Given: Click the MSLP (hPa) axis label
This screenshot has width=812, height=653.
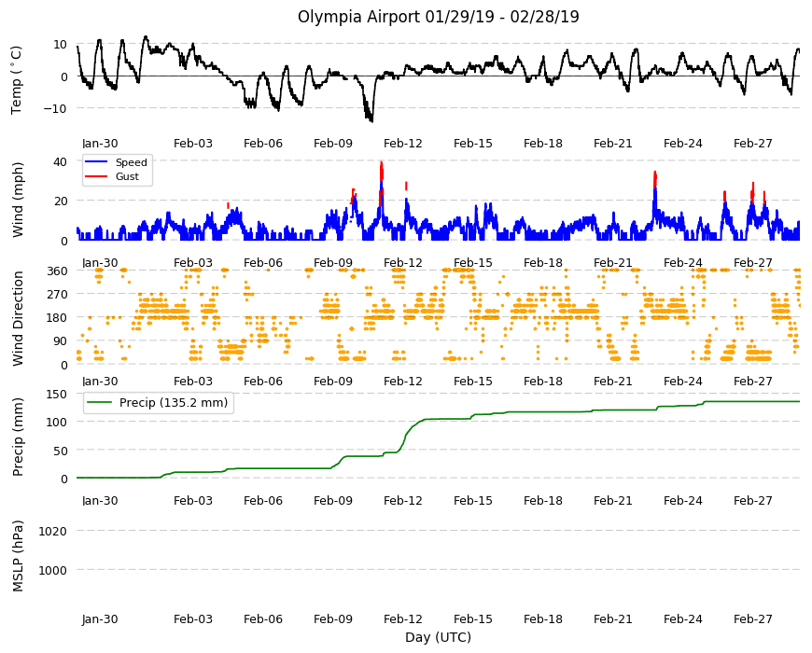Looking at the screenshot, I should click(18, 556).
